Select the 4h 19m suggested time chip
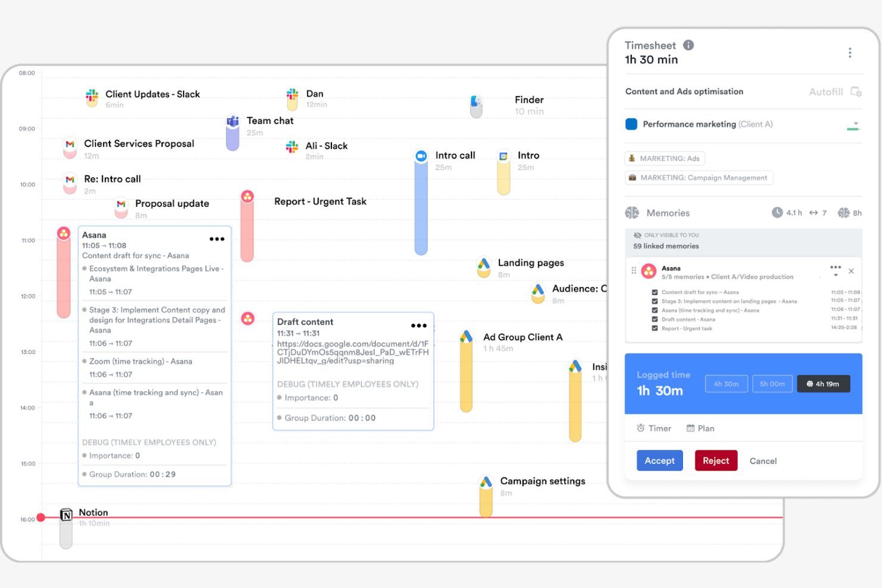 click(x=824, y=384)
